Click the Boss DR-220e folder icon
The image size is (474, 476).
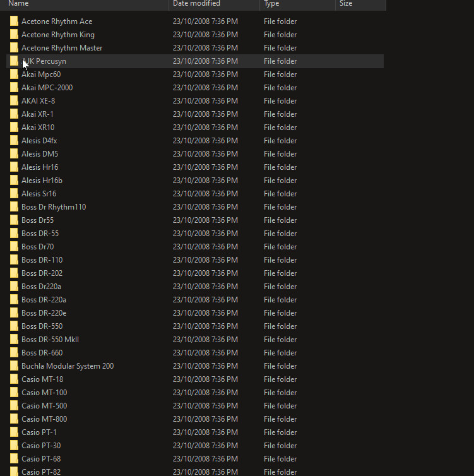point(14,313)
